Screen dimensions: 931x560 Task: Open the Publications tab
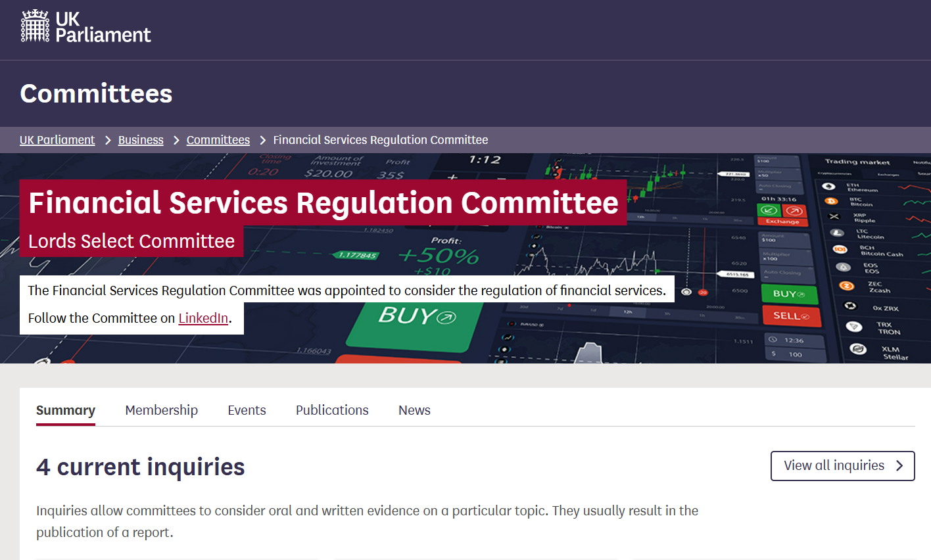(331, 409)
